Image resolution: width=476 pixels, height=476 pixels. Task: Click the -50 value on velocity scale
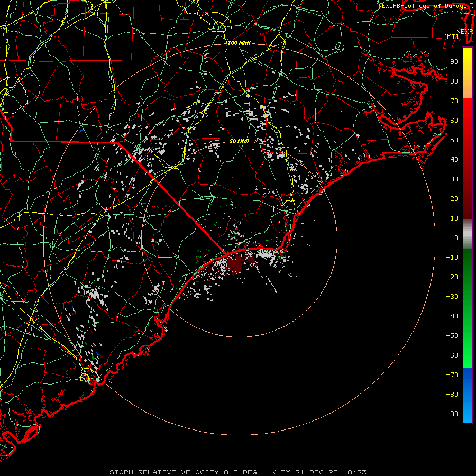click(x=452, y=336)
